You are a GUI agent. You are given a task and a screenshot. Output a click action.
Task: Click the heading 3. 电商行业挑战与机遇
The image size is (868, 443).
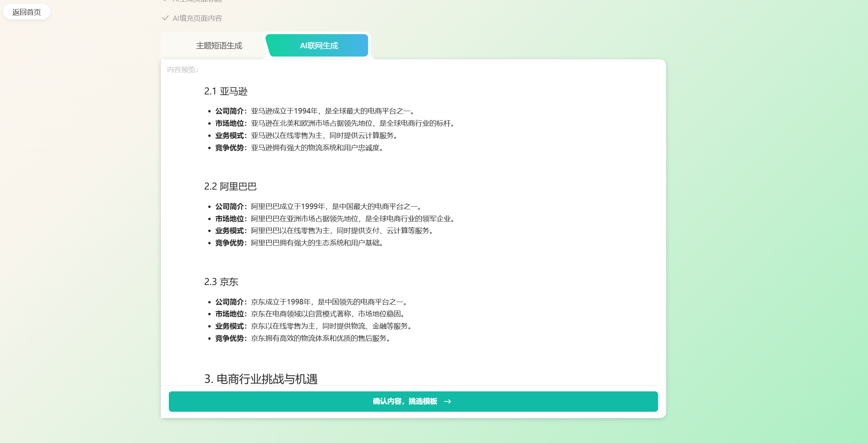261,379
